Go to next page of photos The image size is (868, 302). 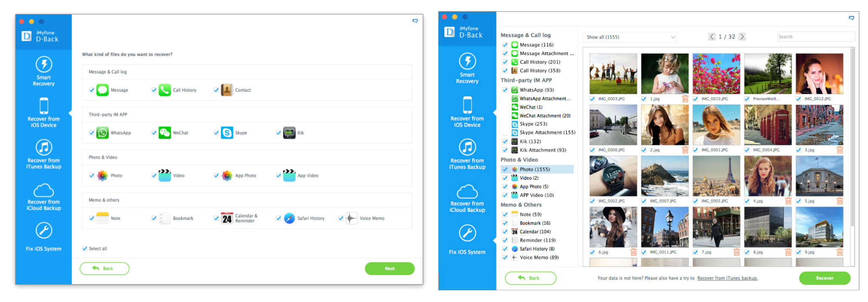click(x=742, y=37)
